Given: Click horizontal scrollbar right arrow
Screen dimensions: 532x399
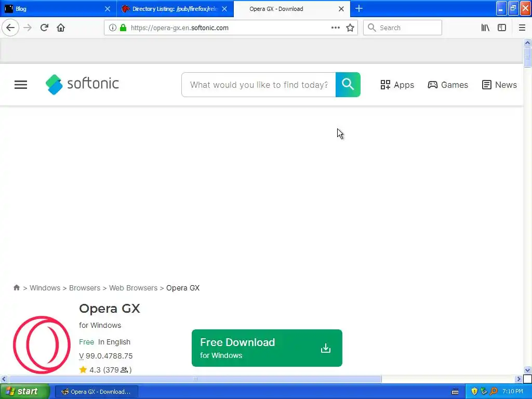Looking at the screenshot, I should [x=518, y=379].
